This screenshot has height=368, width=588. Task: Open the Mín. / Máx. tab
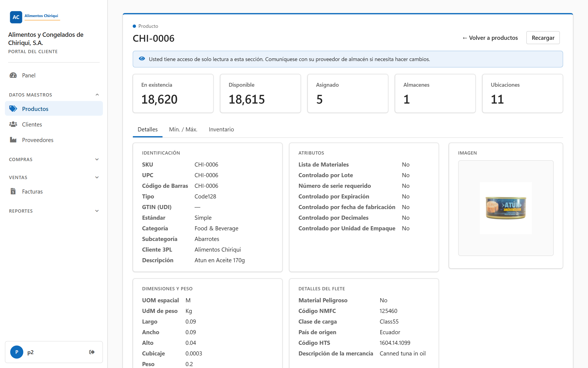pos(183,129)
